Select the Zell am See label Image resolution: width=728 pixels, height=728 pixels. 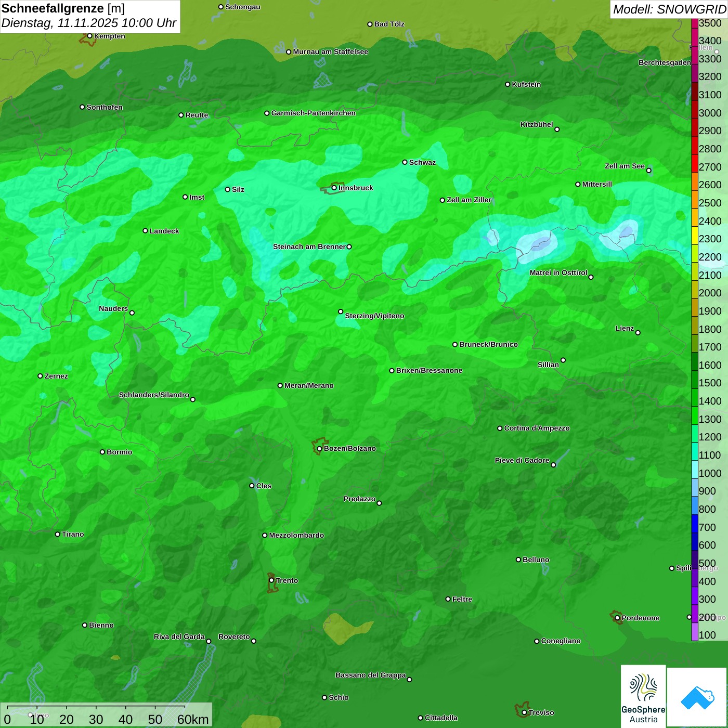pyautogui.click(x=625, y=166)
